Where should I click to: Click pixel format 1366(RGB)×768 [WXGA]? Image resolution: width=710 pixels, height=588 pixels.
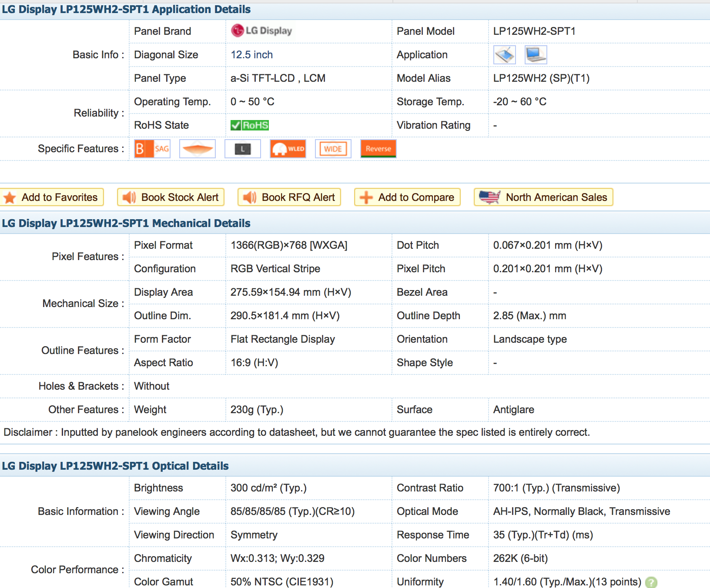[289, 245]
